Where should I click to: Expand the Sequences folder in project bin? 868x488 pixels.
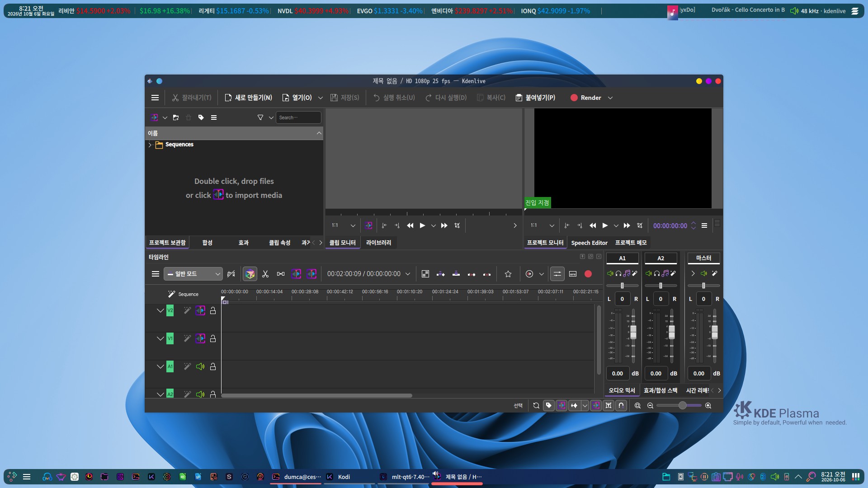(x=150, y=145)
